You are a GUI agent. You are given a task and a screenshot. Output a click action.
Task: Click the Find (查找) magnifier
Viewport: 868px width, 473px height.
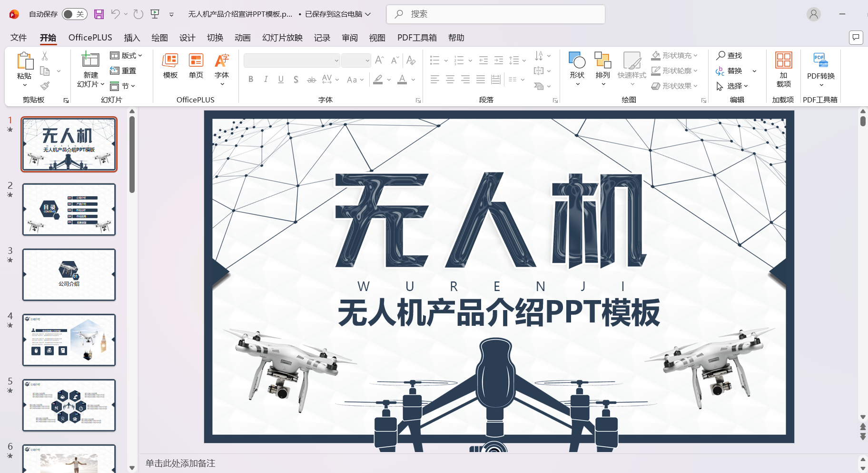(x=729, y=56)
